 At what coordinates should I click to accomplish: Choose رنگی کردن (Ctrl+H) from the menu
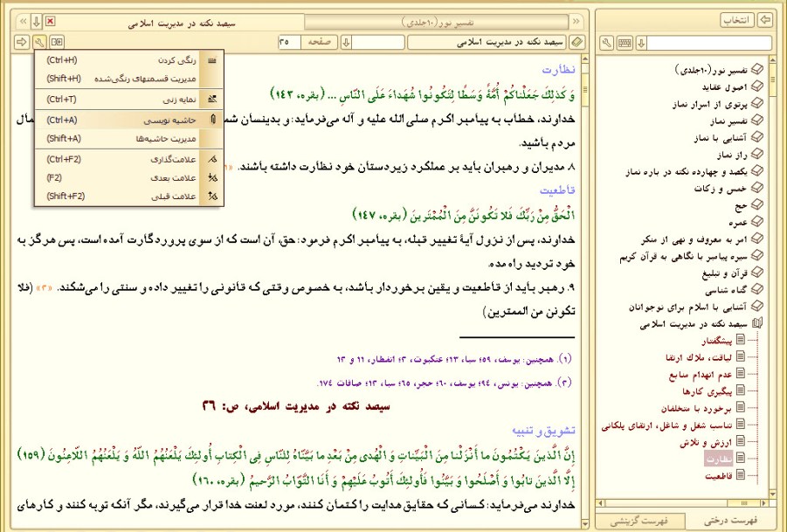(129, 60)
